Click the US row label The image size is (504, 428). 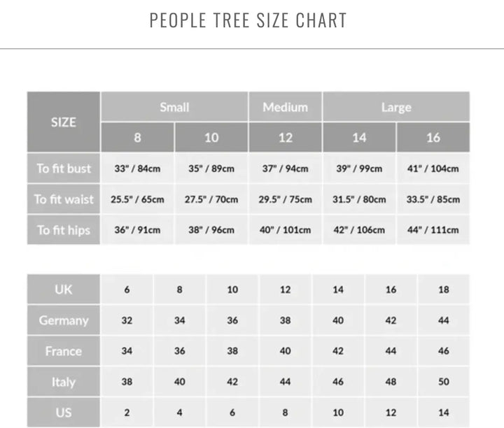(64, 413)
